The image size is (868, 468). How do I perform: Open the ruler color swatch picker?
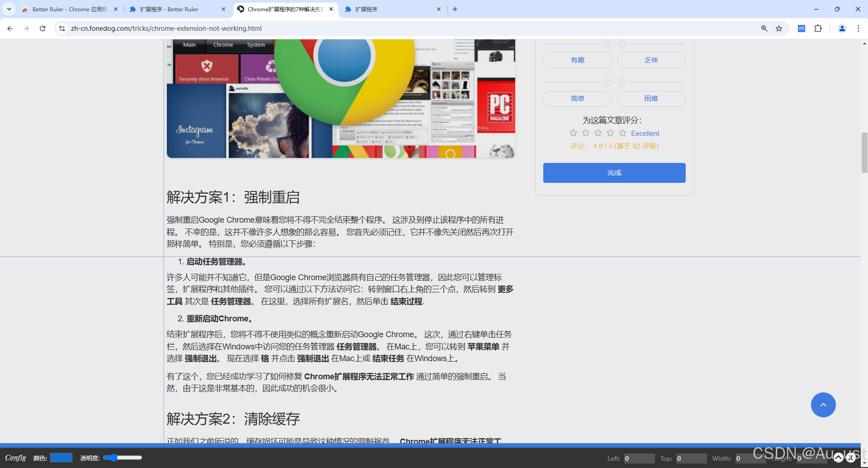pyautogui.click(x=61, y=458)
